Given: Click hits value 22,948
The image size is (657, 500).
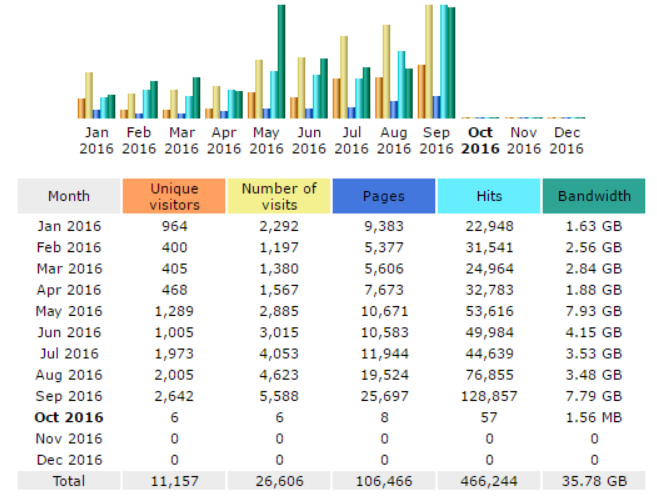Looking at the screenshot, I should pos(489,226).
